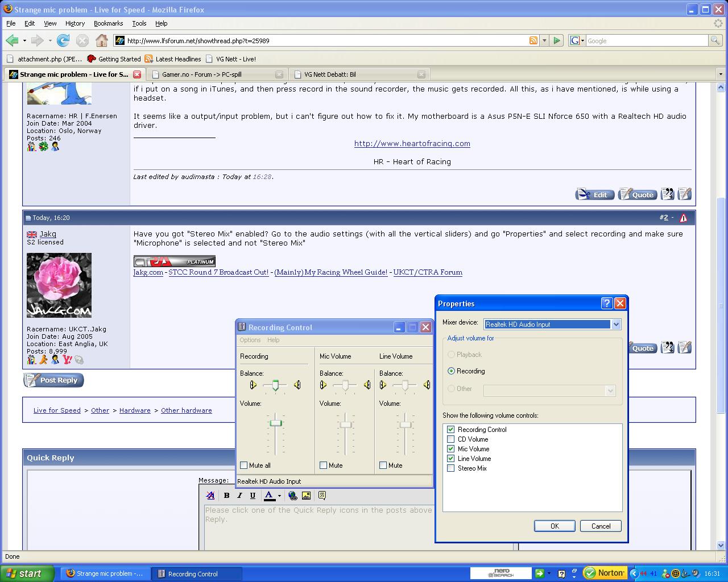Open the File menu in Firefox

(11, 23)
